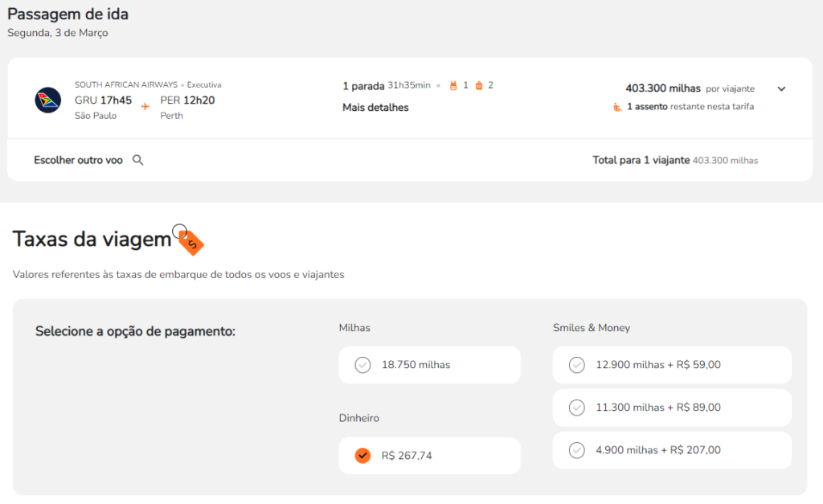Select the 18.750 milhas payment option
The image size is (823, 504).
click(x=429, y=365)
